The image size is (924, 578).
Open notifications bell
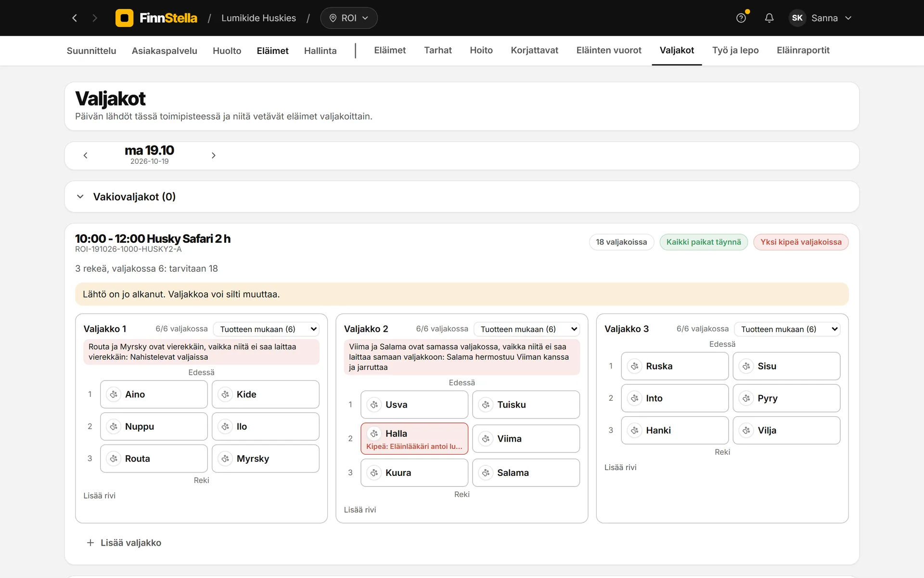point(769,18)
